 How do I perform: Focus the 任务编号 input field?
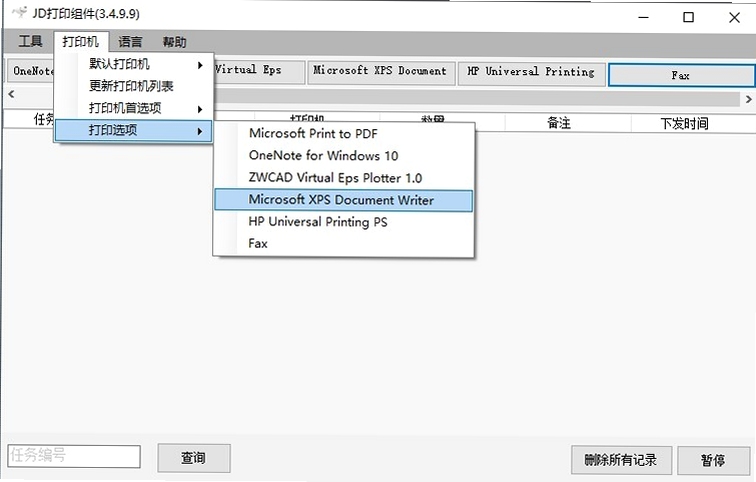[x=74, y=456]
